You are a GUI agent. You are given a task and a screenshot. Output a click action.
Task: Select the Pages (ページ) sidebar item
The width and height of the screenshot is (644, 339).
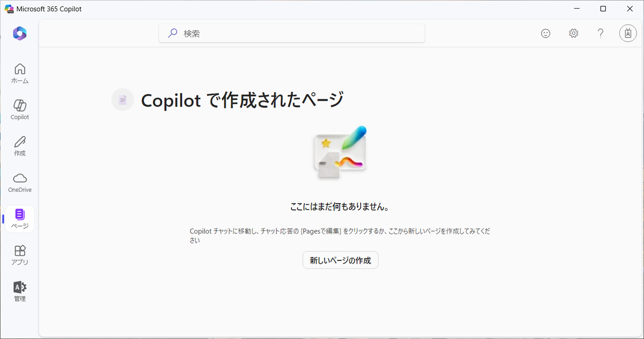point(20,219)
